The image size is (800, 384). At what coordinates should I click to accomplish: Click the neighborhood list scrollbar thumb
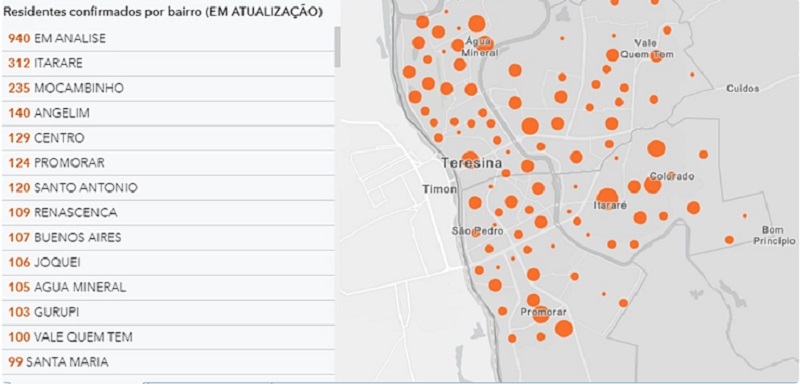coord(337,47)
